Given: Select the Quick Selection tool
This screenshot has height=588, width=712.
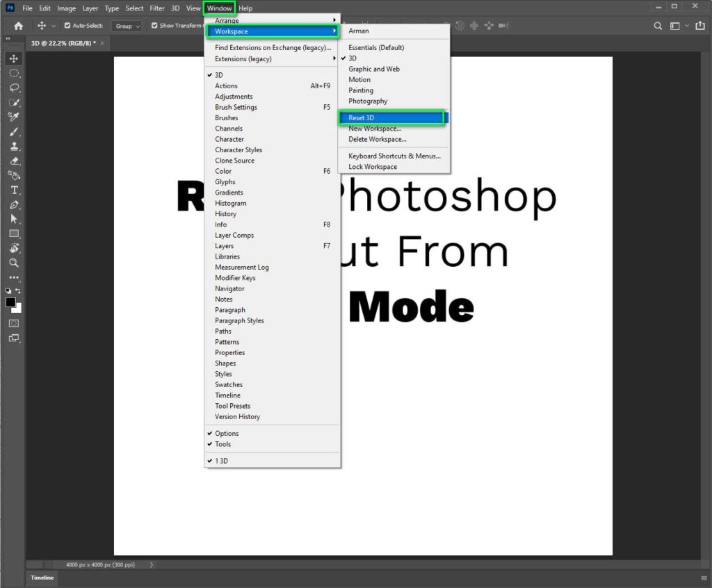Looking at the screenshot, I should pos(14,102).
